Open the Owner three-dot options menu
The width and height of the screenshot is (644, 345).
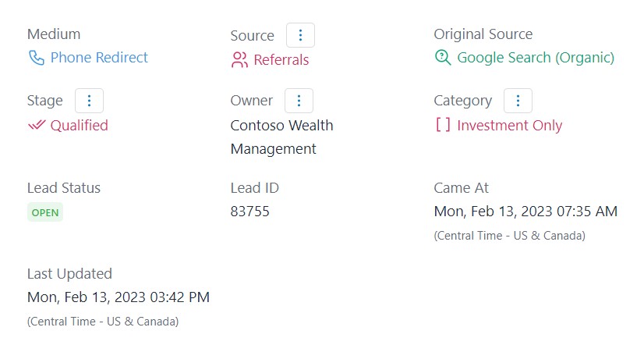pos(299,101)
